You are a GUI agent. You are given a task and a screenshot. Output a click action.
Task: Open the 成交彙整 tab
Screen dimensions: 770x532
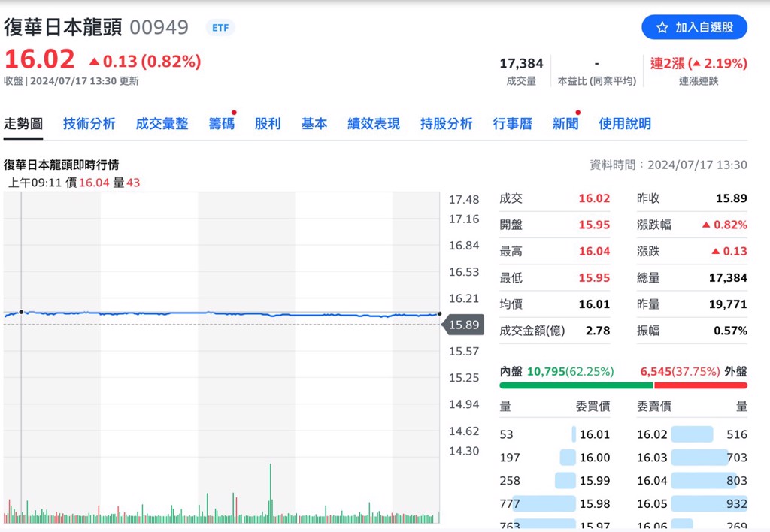pos(162,123)
